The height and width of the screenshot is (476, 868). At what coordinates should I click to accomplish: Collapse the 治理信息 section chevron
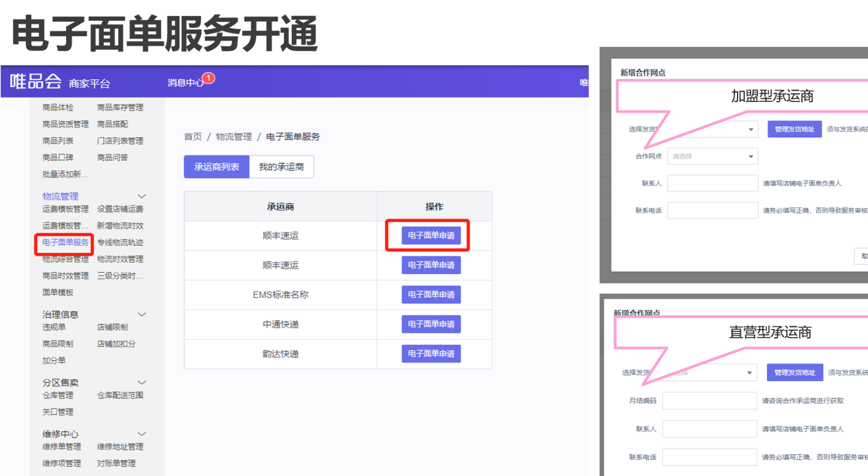tap(142, 315)
